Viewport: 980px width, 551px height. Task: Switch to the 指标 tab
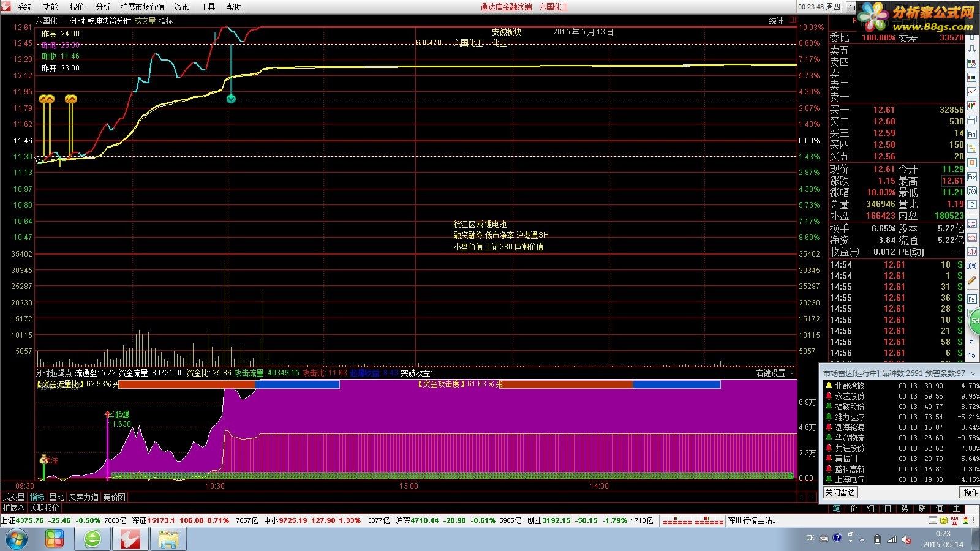37,497
